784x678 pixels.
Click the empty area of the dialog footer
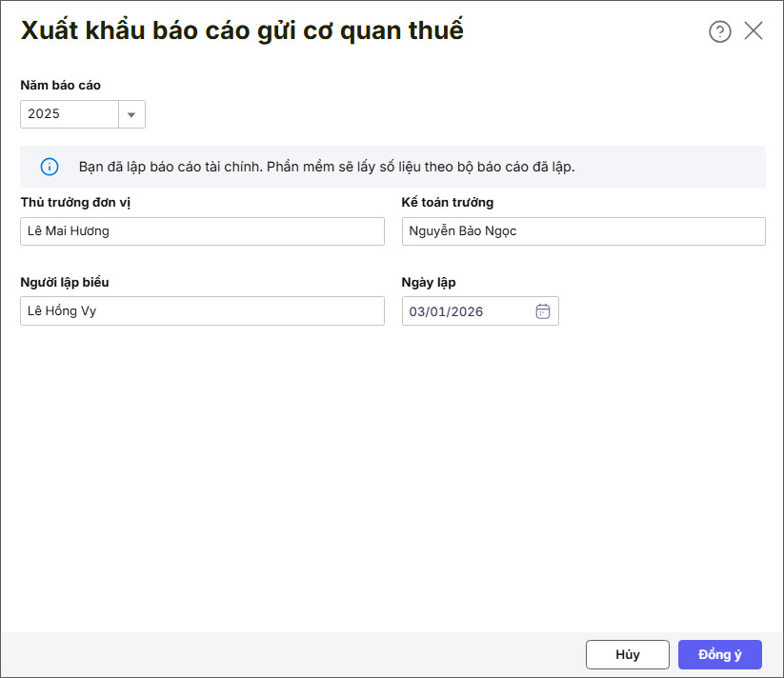click(x=286, y=654)
